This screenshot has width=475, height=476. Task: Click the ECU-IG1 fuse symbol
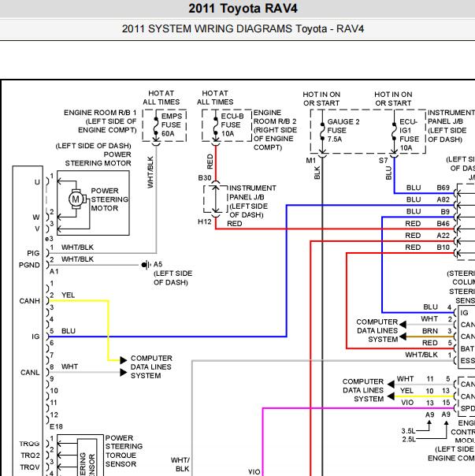coord(394,131)
